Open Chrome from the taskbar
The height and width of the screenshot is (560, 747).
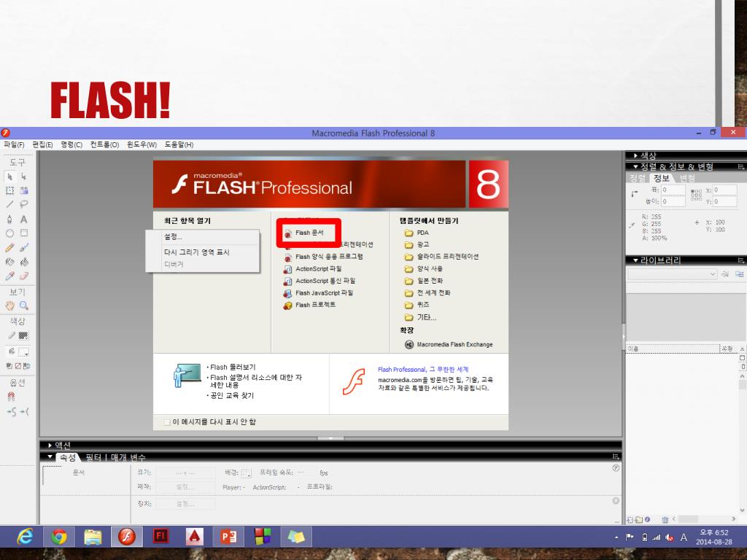(x=59, y=537)
